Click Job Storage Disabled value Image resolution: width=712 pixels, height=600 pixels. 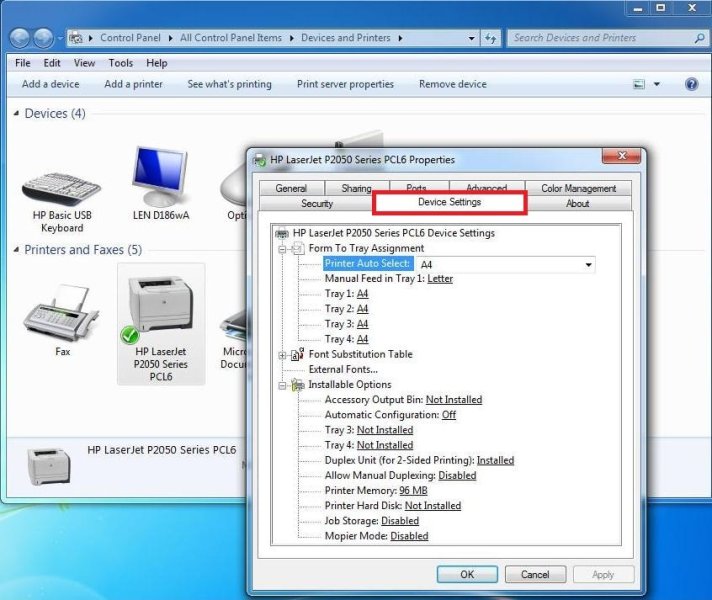point(400,521)
